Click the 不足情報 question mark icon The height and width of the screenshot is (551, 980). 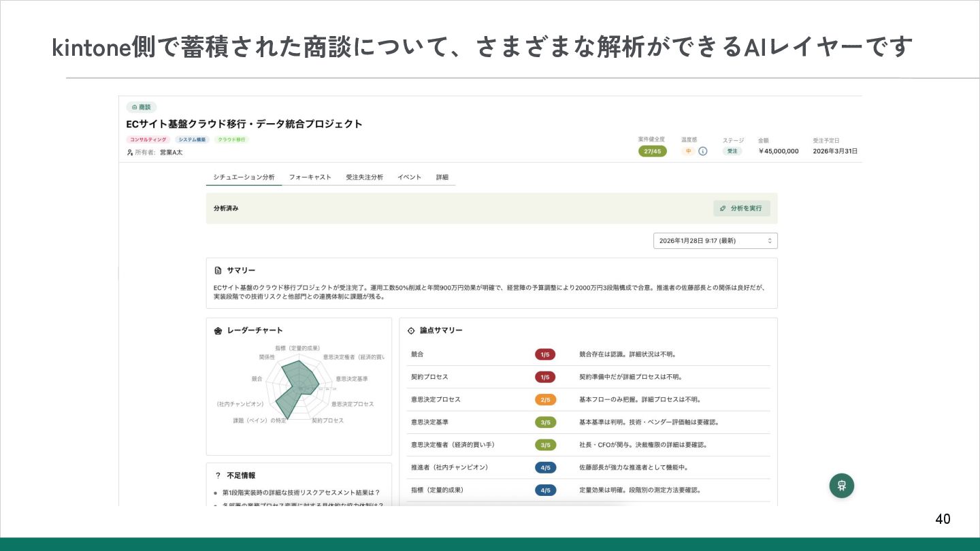tap(218, 475)
